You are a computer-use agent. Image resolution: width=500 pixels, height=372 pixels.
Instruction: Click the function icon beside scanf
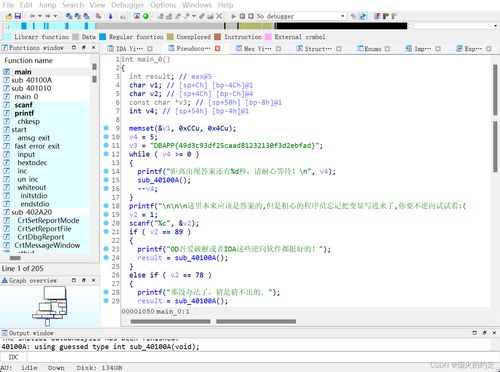pyautogui.click(x=6, y=105)
